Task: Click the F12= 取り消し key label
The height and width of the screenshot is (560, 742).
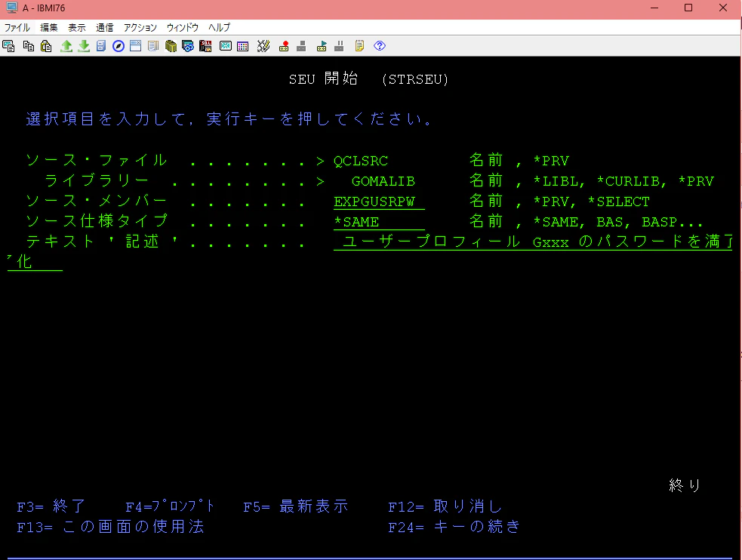Action: [x=445, y=506]
